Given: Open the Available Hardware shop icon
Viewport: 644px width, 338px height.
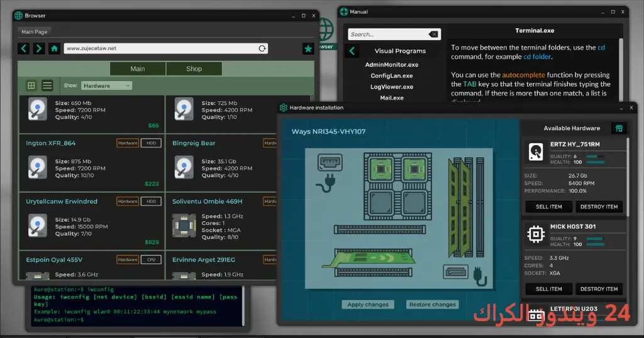Looking at the screenshot, I should [x=619, y=128].
